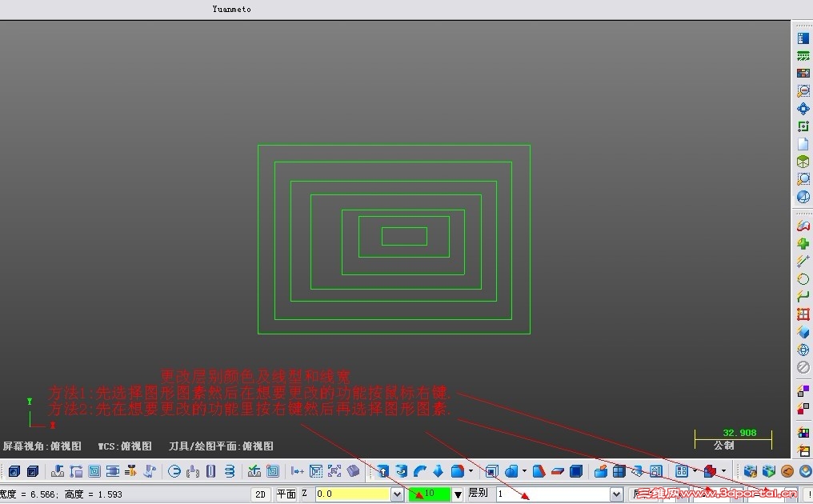
Task: Click the yellow Z value field 0.0
Action: point(353,494)
